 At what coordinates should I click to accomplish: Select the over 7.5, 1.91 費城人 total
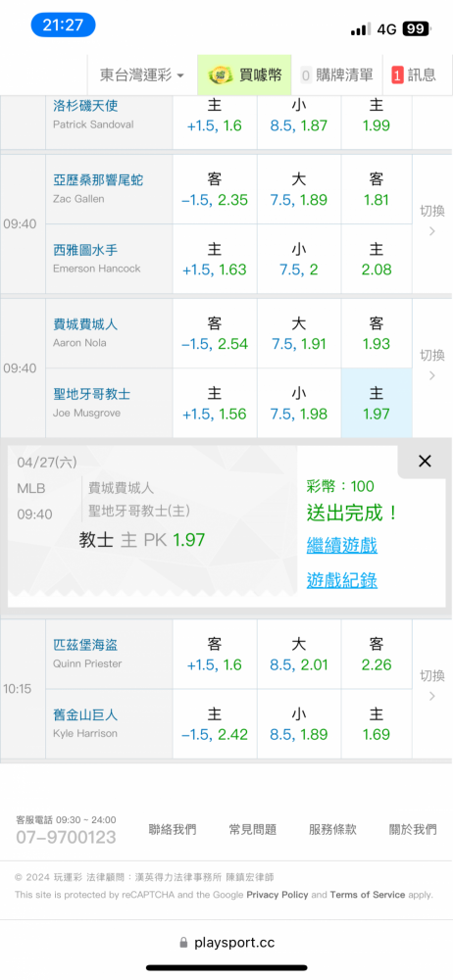pyautogui.click(x=298, y=333)
